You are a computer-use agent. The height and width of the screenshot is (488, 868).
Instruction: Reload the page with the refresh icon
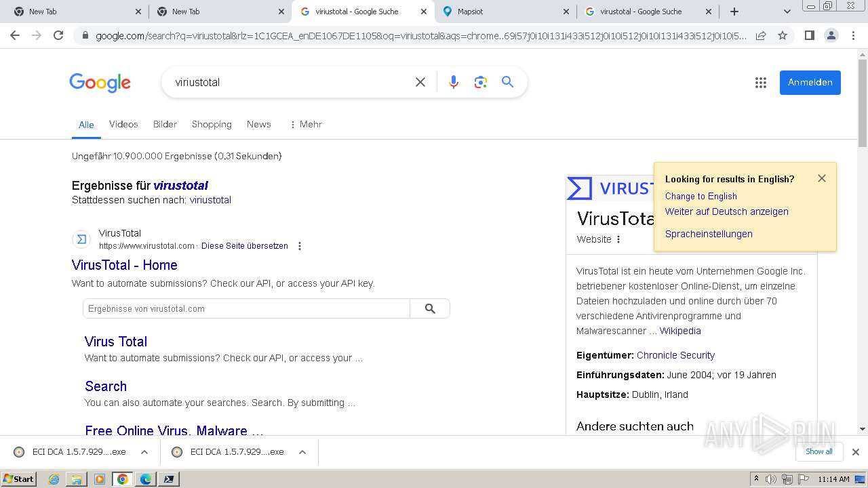click(x=58, y=35)
